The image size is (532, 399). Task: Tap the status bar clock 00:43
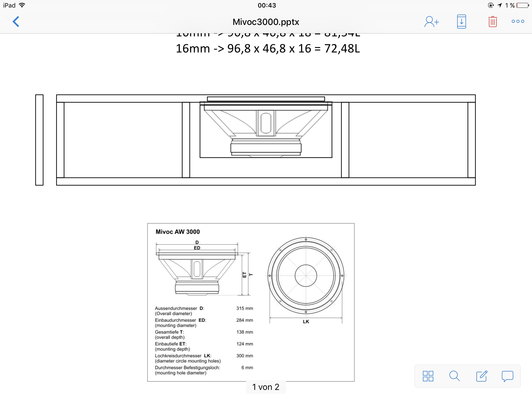coord(267,5)
